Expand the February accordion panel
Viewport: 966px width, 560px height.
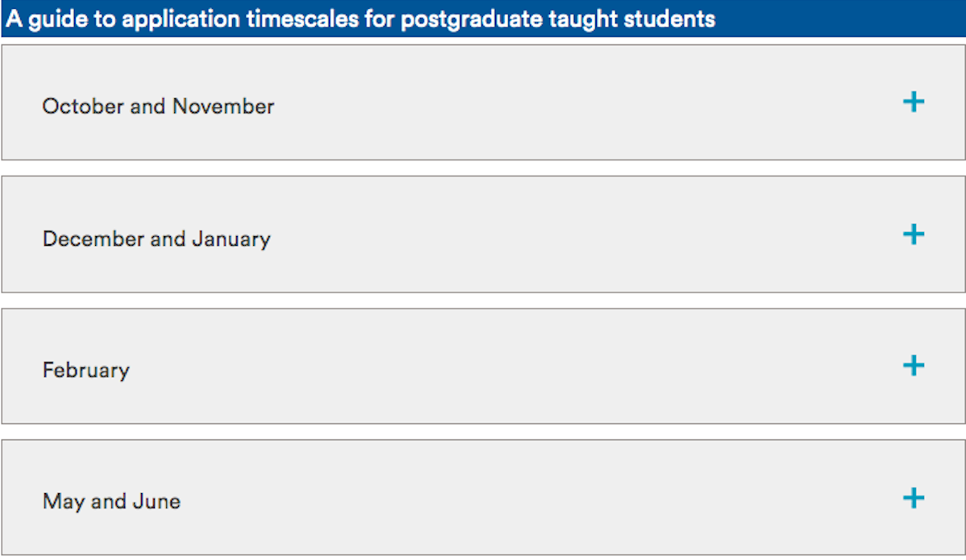[484, 367]
